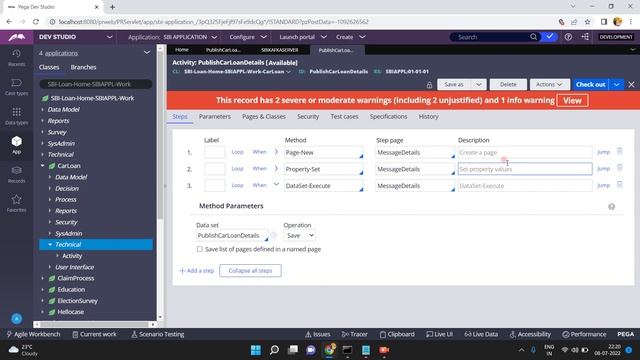Click the search magnifier icon

click(x=533, y=37)
